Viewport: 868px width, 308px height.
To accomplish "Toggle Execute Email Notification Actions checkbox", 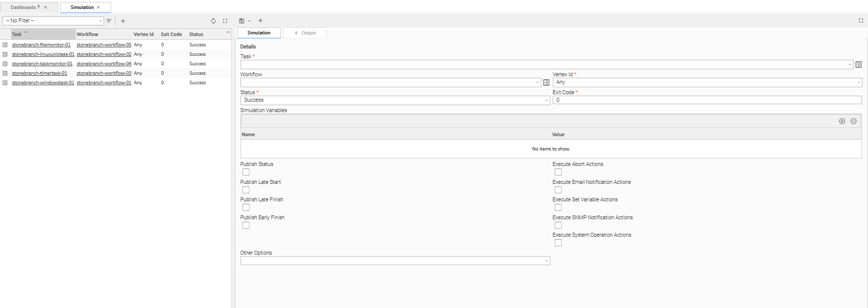I will click(558, 190).
